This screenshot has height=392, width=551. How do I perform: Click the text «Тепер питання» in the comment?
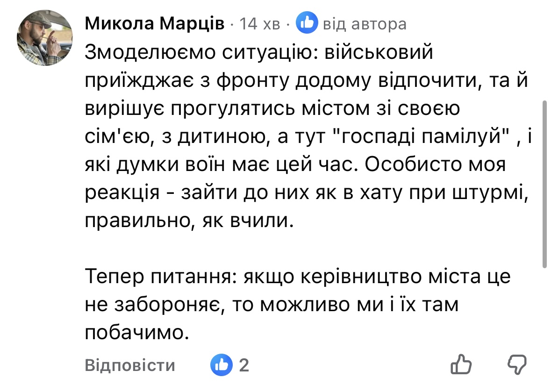158,278
